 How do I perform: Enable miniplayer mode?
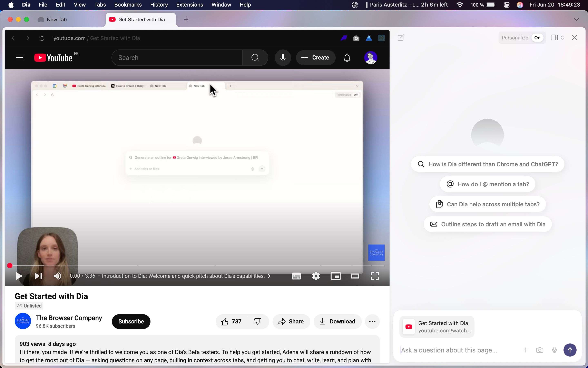336,276
